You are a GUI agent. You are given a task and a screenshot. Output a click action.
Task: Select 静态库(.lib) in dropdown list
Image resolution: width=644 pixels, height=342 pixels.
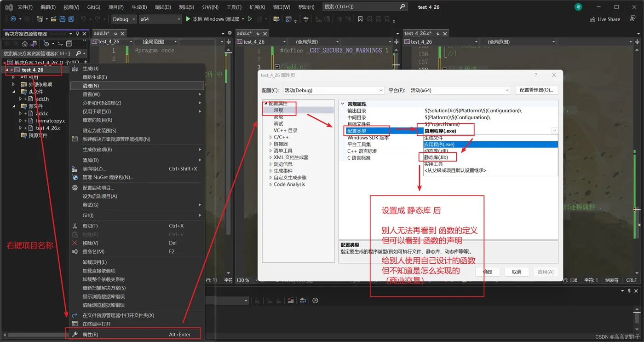[x=490, y=157]
